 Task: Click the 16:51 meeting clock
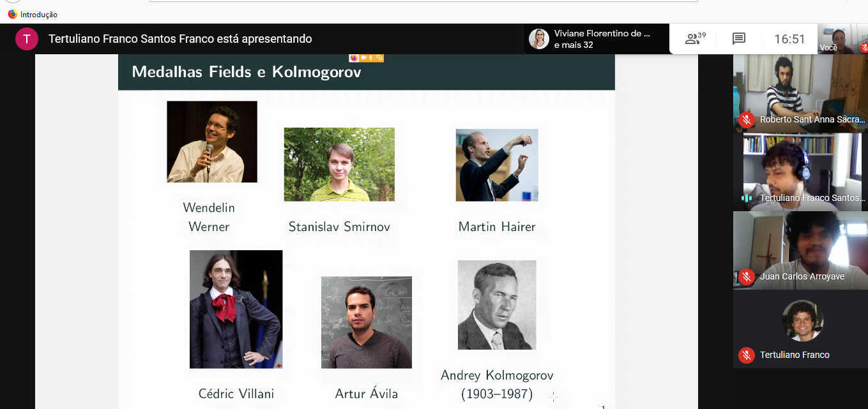(789, 39)
